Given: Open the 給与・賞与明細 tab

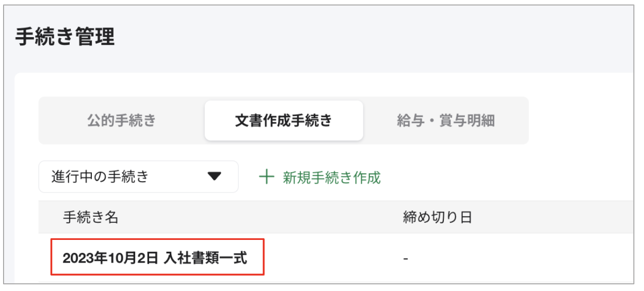Looking at the screenshot, I should point(446,121).
